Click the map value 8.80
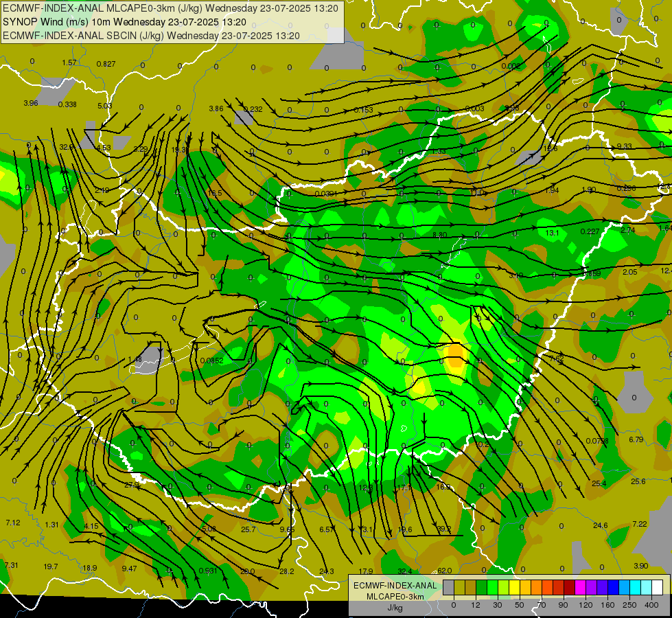This screenshot has width=672, height=618. pos(440,235)
